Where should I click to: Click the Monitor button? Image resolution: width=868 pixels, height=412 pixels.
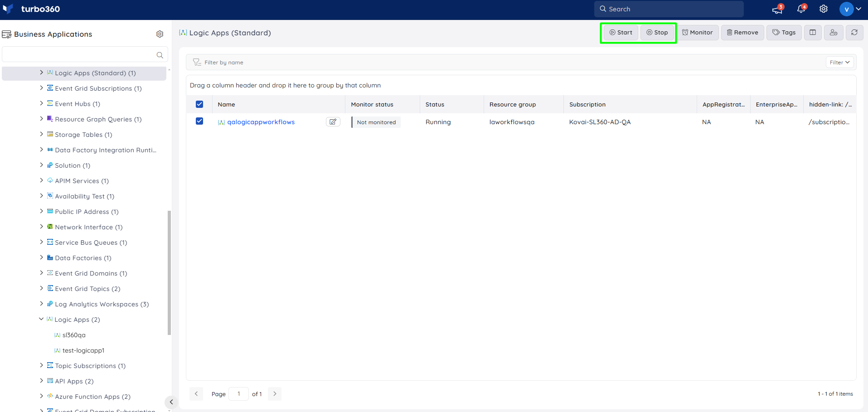tap(698, 33)
